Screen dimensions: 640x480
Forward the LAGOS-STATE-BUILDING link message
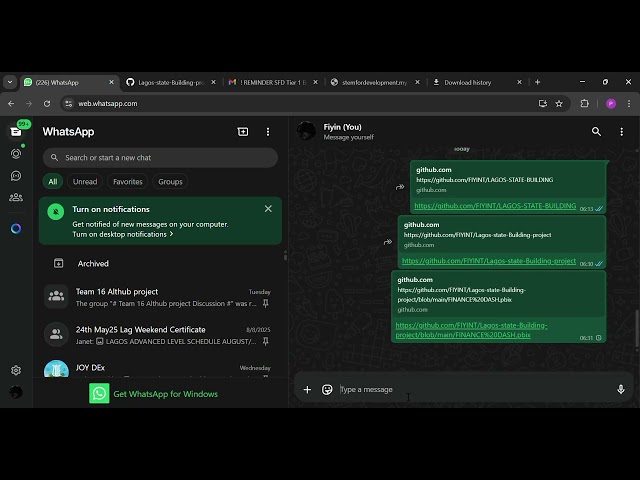(x=400, y=187)
